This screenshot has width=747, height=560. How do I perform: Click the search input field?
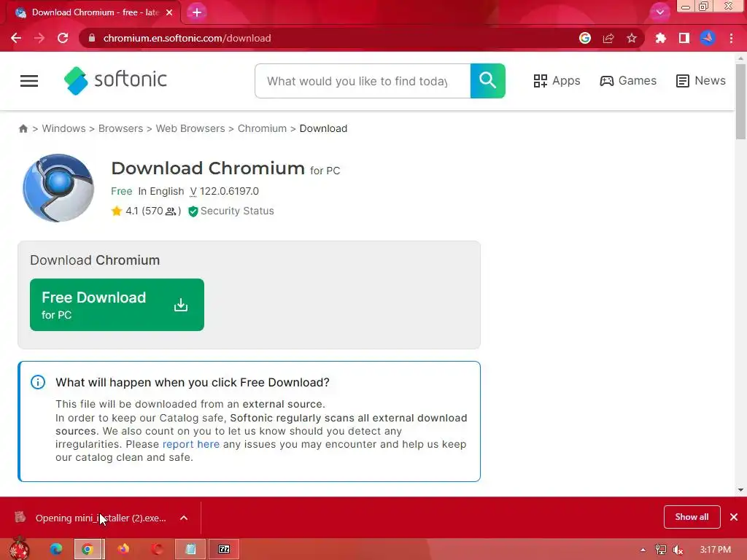[x=363, y=81]
